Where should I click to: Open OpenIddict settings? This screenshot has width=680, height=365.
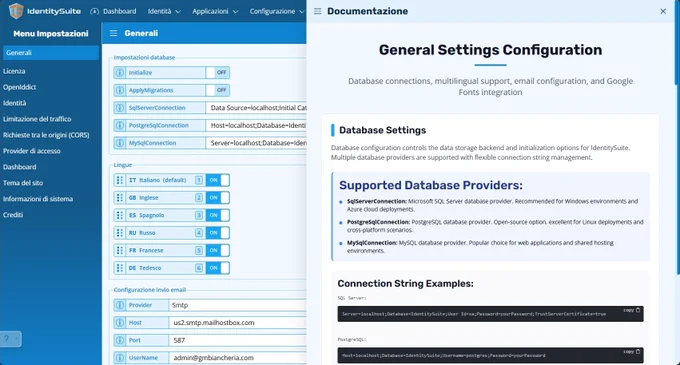(x=20, y=87)
